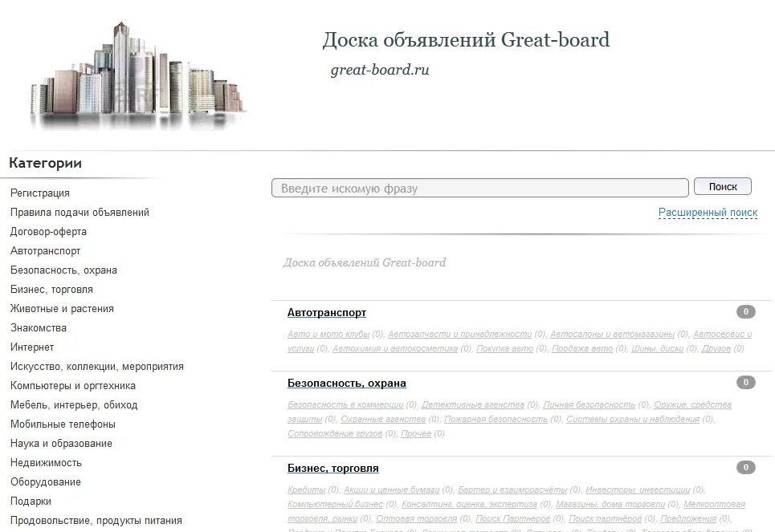Open Охранные агенства subcategory
Screen dimensions: 775x532
pos(383,420)
